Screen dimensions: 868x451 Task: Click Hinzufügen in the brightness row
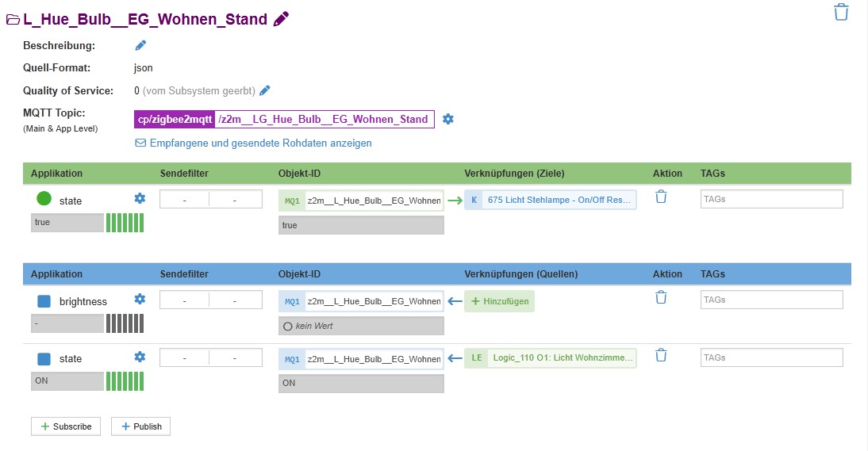[499, 301]
